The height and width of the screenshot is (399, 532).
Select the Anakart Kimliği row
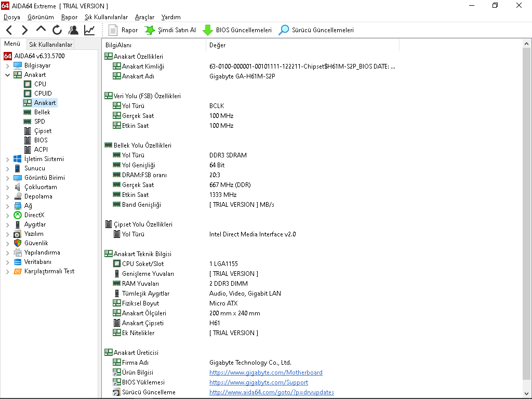pyautogui.click(x=254, y=66)
